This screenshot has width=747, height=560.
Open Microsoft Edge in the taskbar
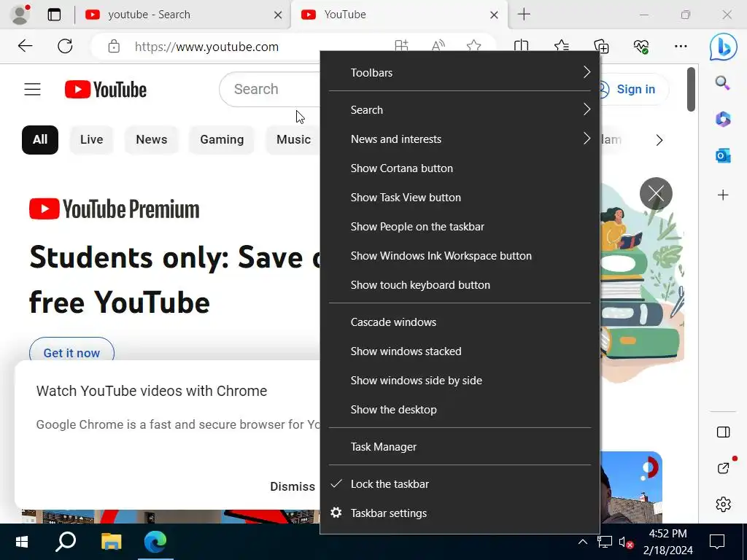pyautogui.click(x=155, y=541)
